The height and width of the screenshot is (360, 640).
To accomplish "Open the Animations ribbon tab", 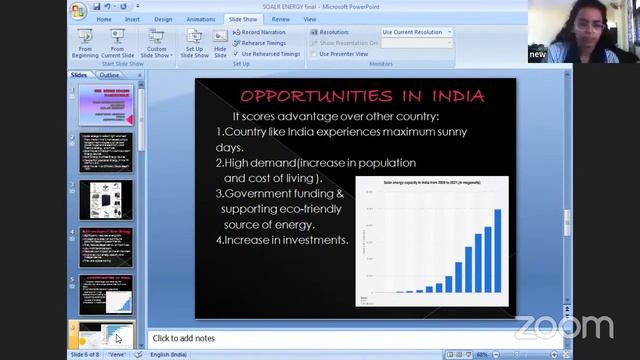I will (x=200, y=19).
